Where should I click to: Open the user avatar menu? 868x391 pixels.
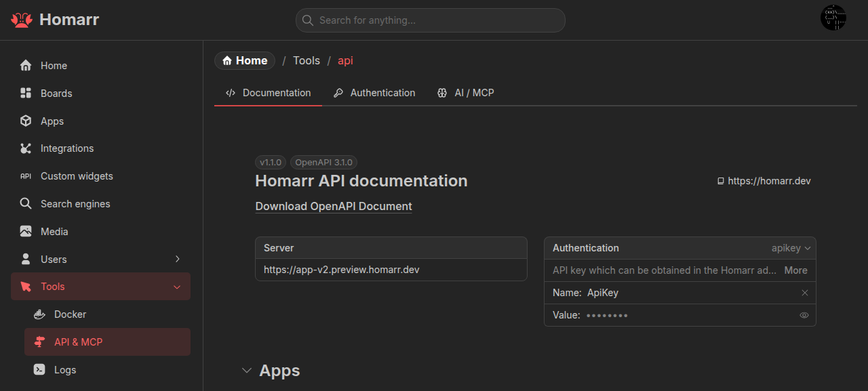pyautogui.click(x=833, y=18)
